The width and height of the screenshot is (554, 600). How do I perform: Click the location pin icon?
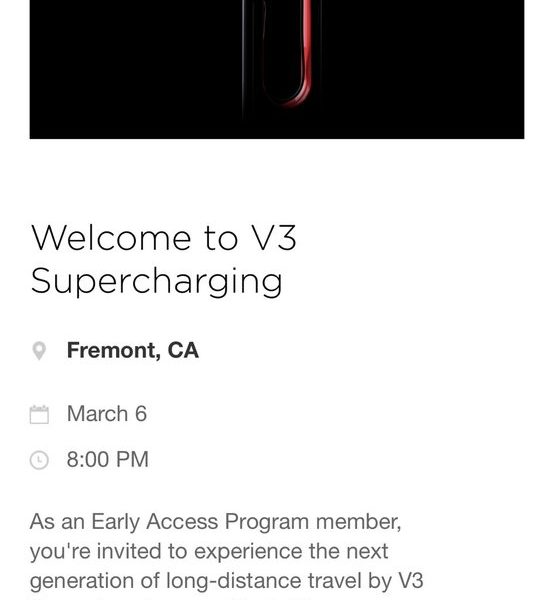[x=39, y=351]
